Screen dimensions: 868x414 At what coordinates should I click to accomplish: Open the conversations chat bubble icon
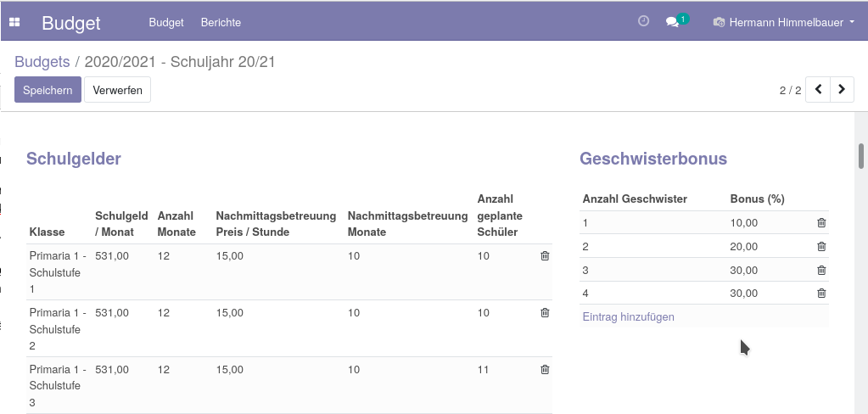672,22
